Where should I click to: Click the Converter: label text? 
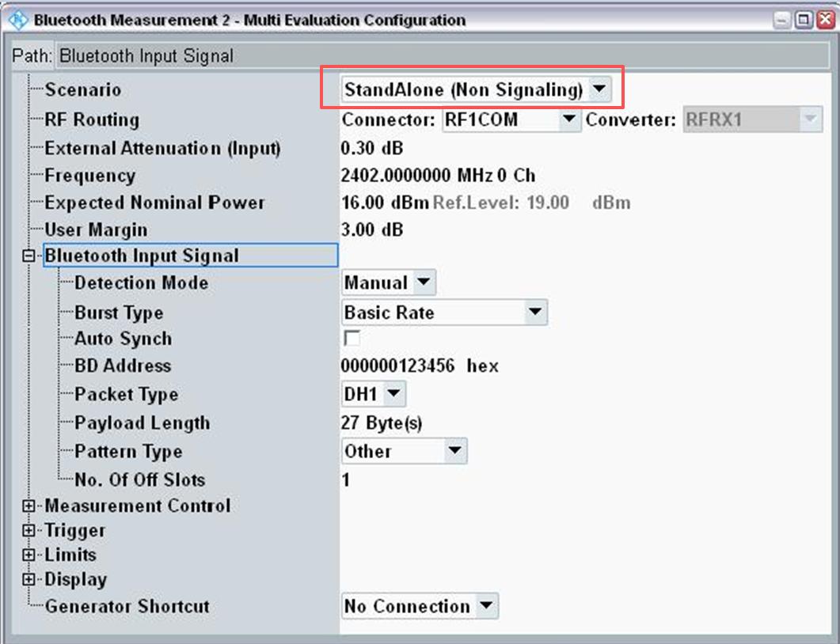pyautogui.click(x=630, y=119)
